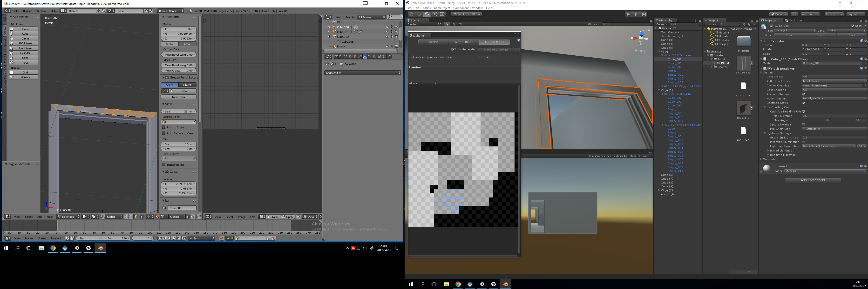The width and height of the screenshot is (868, 289).
Task: Adjust the Lens 35mm field in Blender
Action: (179, 111)
